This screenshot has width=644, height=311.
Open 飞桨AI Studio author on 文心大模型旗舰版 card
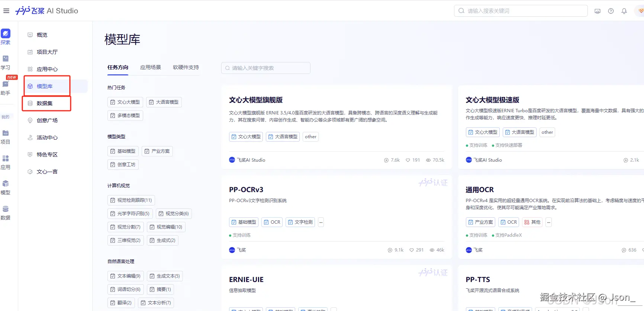click(247, 160)
